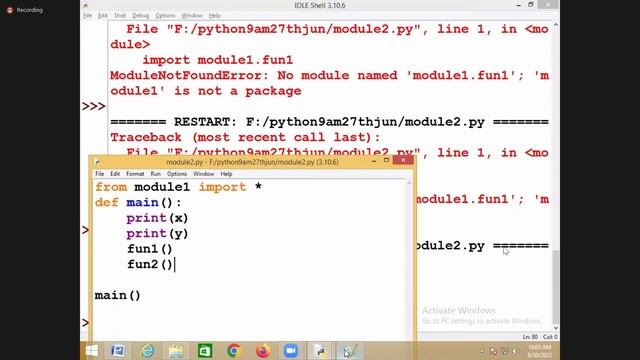The image size is (640, 360).
Task: Open Zoom from taskbar
Action: 291,351
